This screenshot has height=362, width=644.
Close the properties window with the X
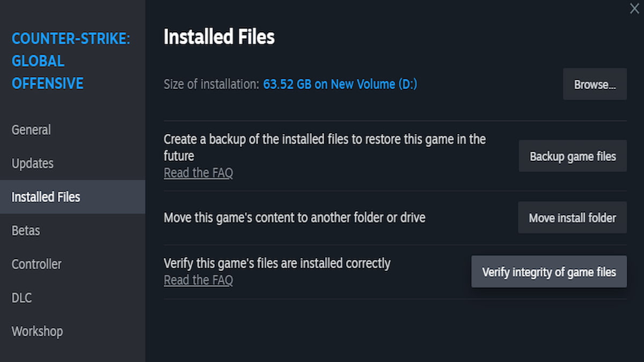[x=634, y=9]
